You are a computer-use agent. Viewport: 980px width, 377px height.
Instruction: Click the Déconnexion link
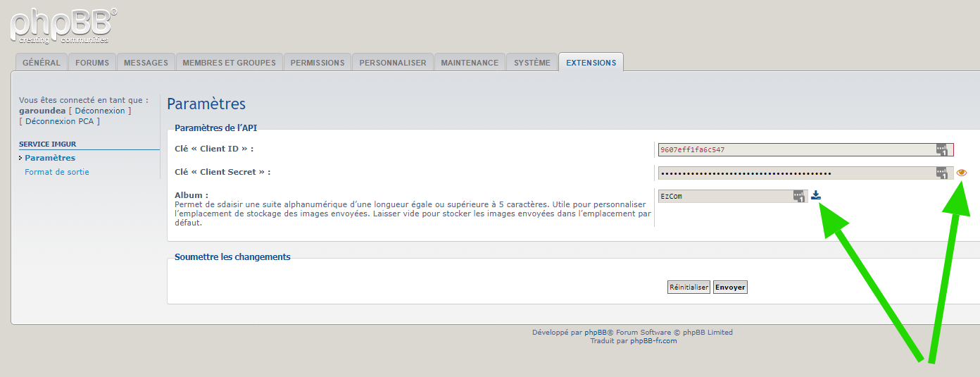[100, 111]
